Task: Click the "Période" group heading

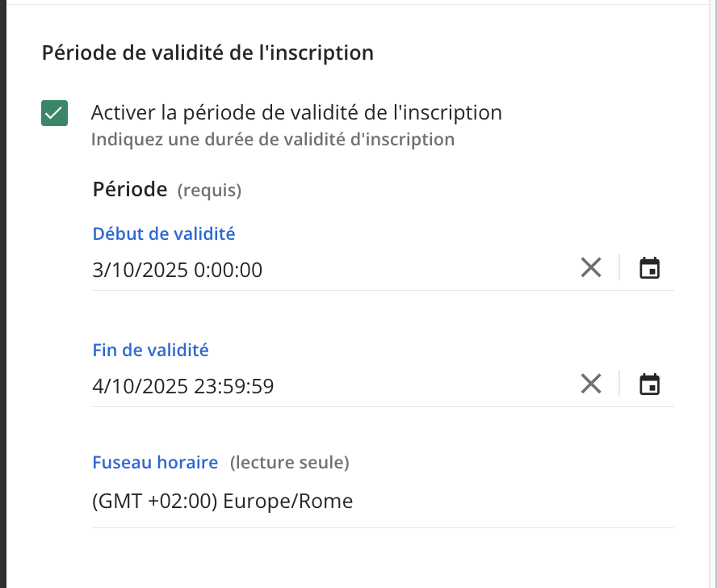Action: pos(130,190)
